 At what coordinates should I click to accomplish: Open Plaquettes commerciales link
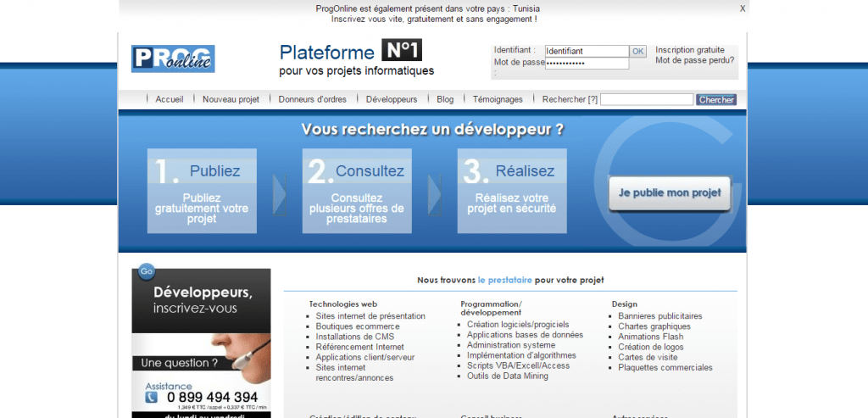(665, 368)
